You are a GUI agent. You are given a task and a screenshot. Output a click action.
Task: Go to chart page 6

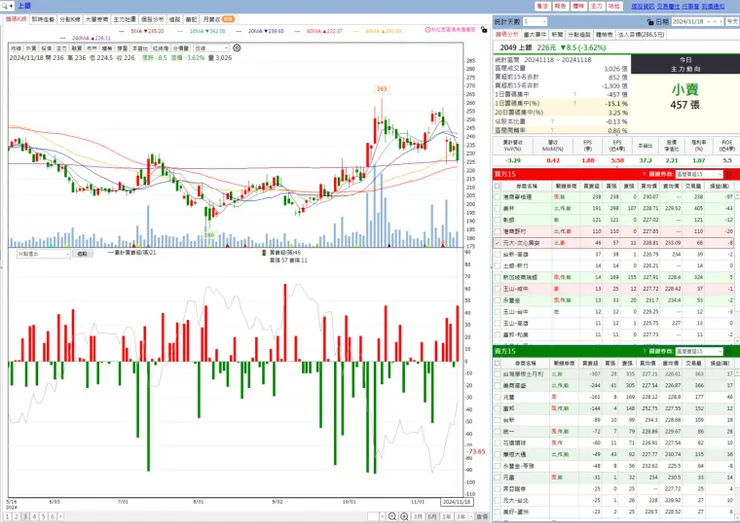[52, 517]
